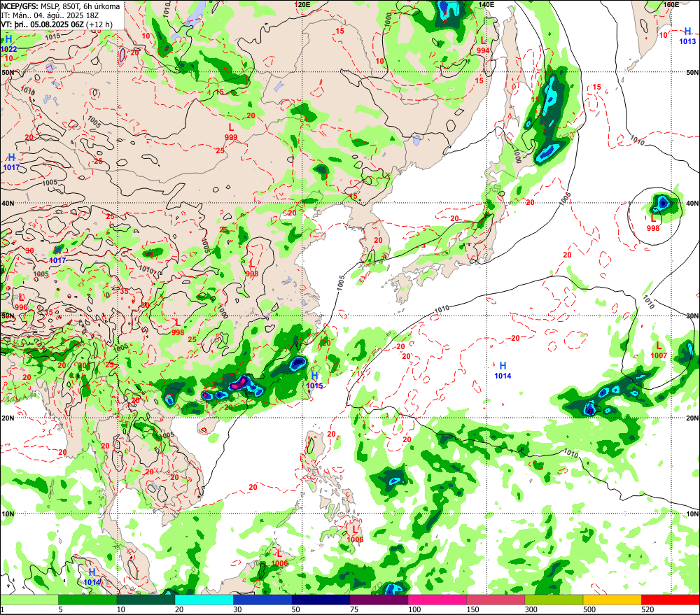Select the medium green 5–10 legend swatch
The width and height of the screenshot is (700, 615).
click(x=87, y=600)
